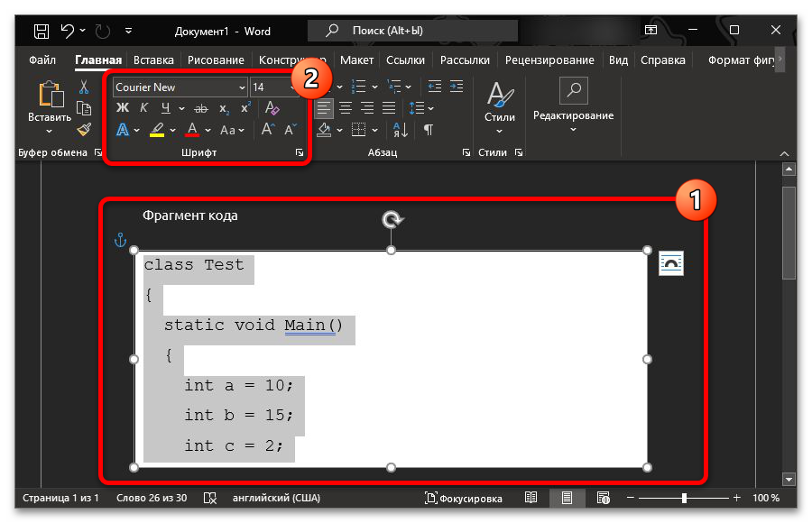The height and width of the screenshot is (523, 812).
Task: Click the 100 % zoom level
Action: 766,498
